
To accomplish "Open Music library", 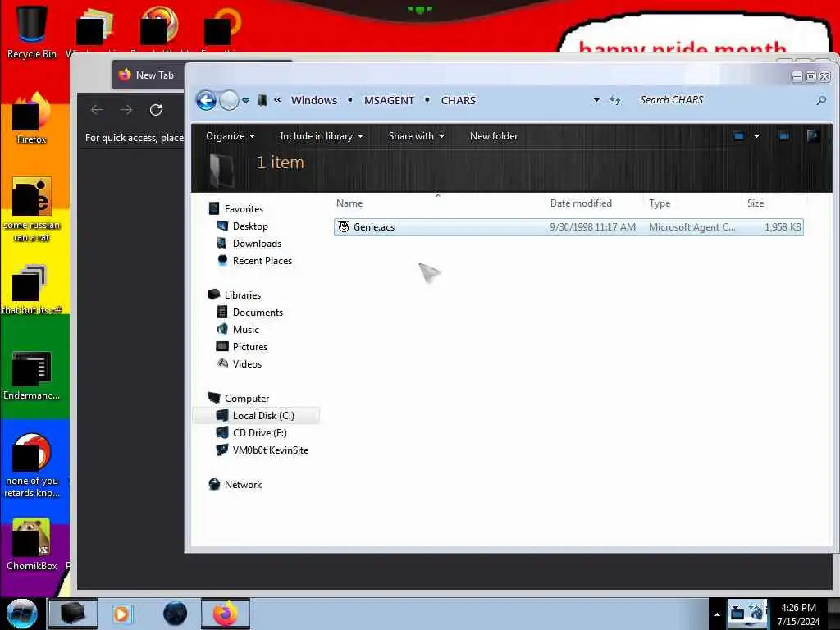I will [246, 330].
